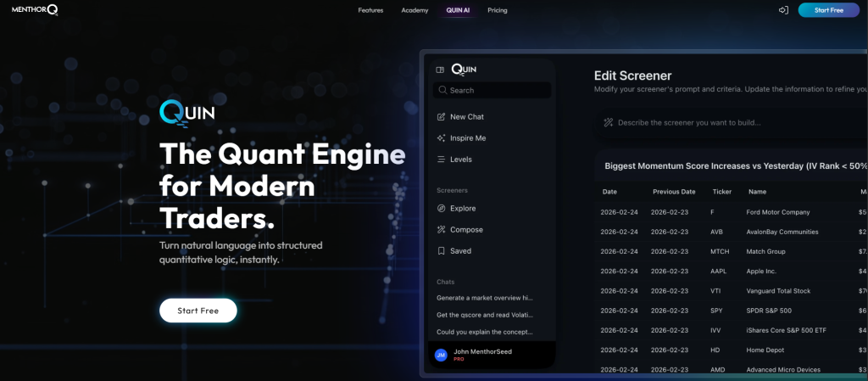Click Advanced Micro Devices name cell
The width and height of the screenshot is (868, 381).
coord(783,369)
